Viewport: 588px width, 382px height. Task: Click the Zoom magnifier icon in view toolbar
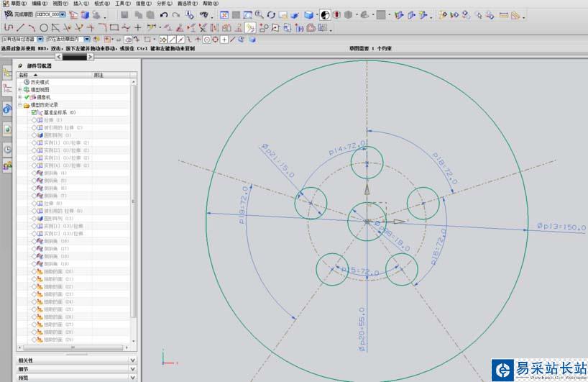tap(259, 14)
